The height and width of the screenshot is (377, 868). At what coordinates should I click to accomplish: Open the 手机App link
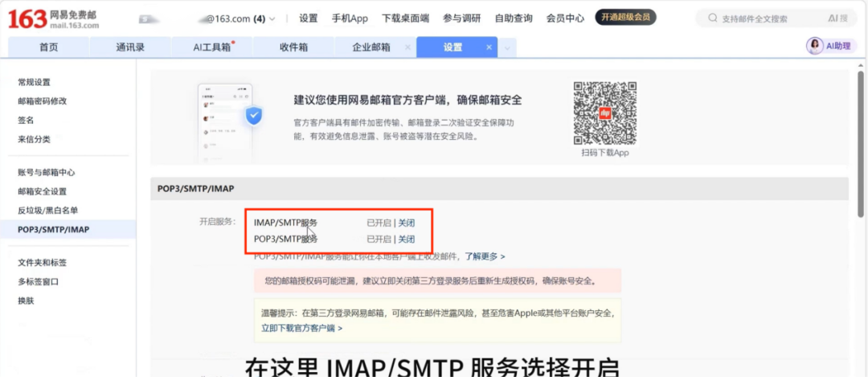coord(350,18)
